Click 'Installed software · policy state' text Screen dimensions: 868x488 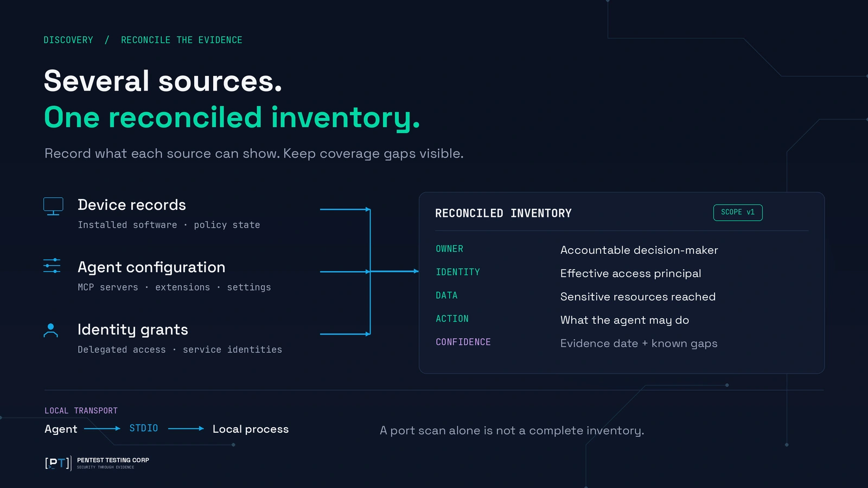coord(169,225)
